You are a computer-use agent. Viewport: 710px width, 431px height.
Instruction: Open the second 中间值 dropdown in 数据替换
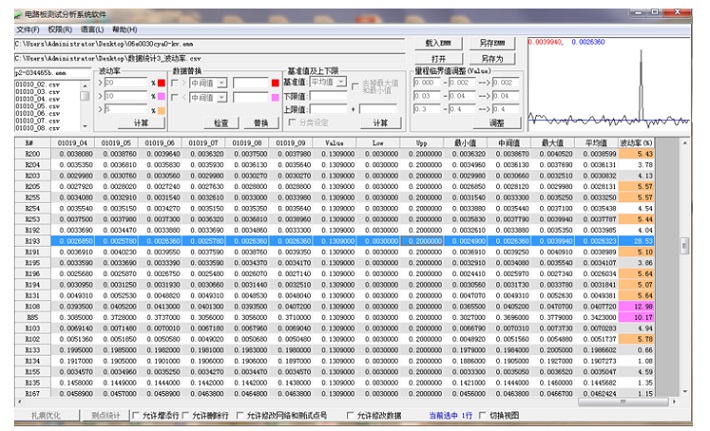coord(221,97)
